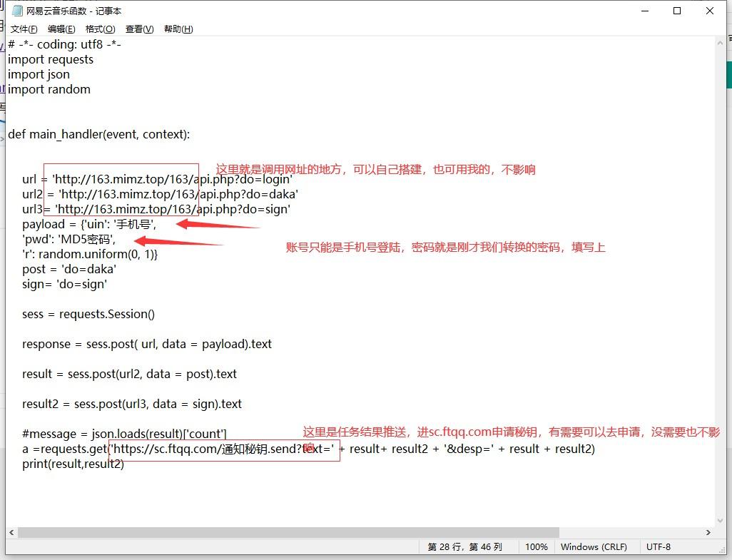Screen dimensions: 732x560
Task: Click the url line ending 'do=login'
Action: [158, 179]
